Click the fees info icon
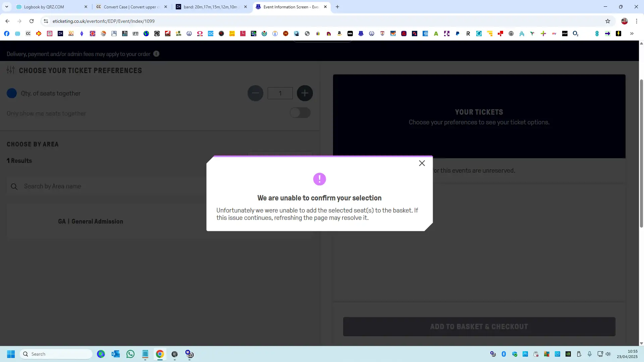The image size is (644, 362). pos(156,54)
